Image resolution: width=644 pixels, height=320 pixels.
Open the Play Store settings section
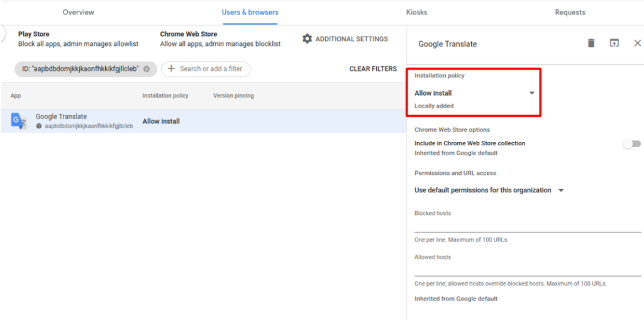[78, 39]
